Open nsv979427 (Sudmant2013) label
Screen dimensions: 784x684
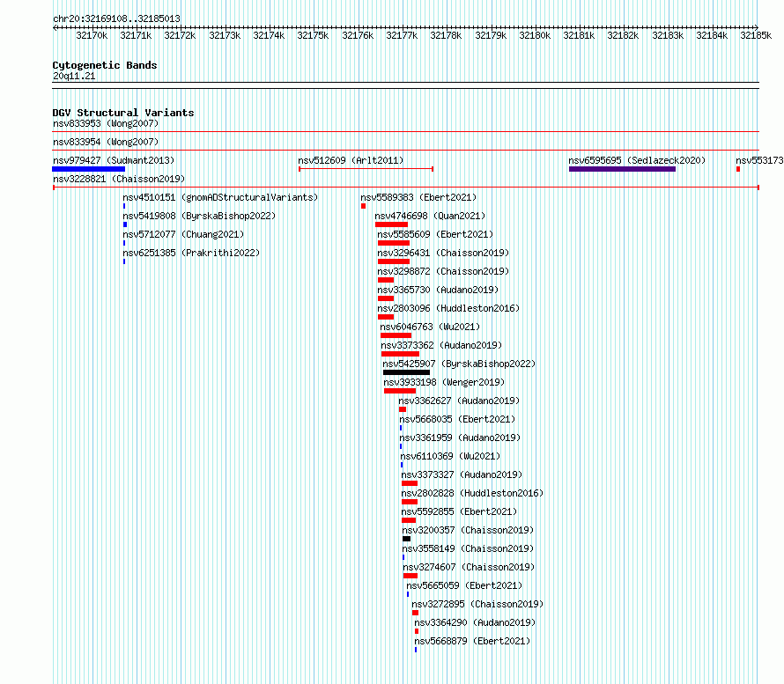tap(114, 160)
